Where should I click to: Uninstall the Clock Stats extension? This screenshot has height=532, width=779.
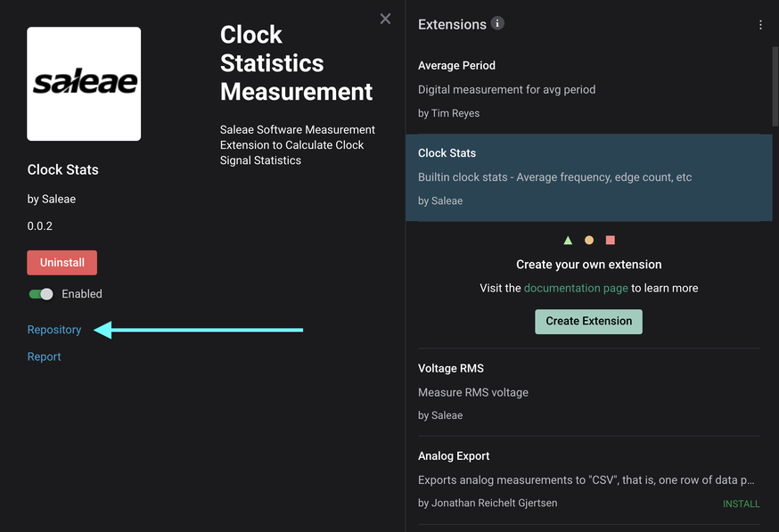click(61, 263)
